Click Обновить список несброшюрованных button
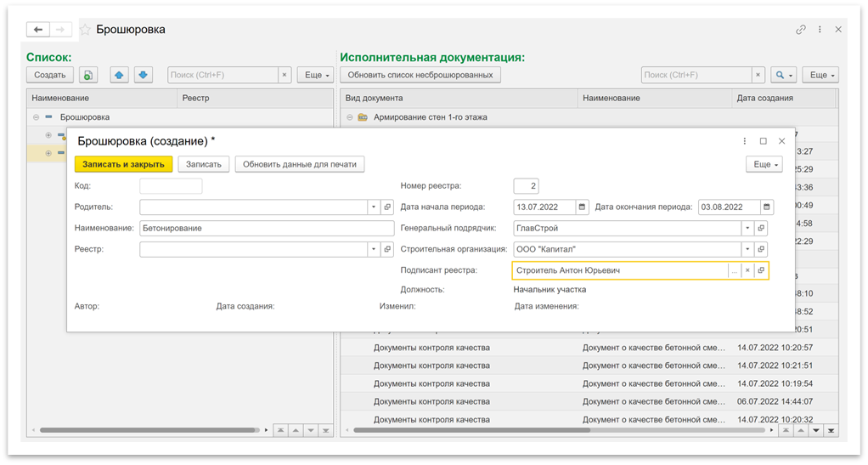This screenshot has width=868, height=465. pyautogui.click(x=420, y=75)
